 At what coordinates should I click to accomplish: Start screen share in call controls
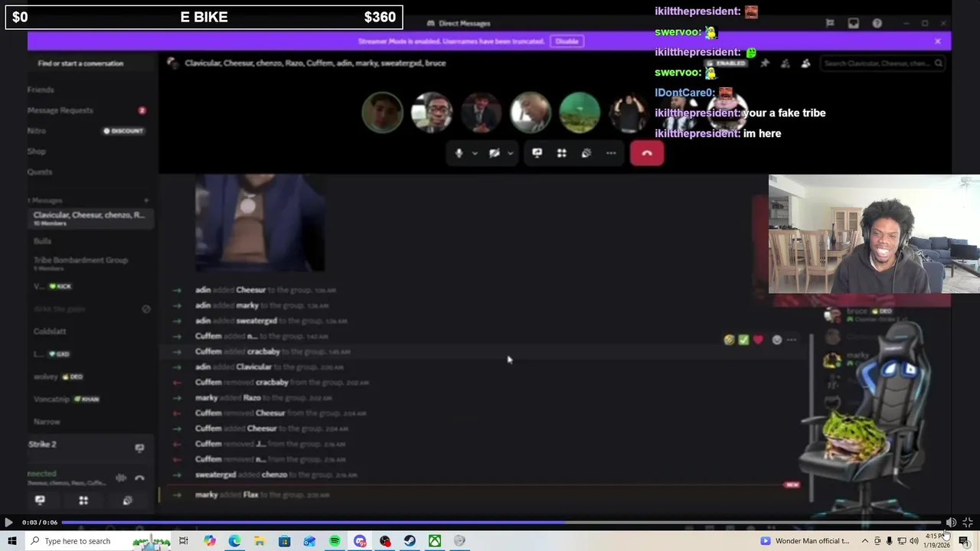tap(537, 153)
